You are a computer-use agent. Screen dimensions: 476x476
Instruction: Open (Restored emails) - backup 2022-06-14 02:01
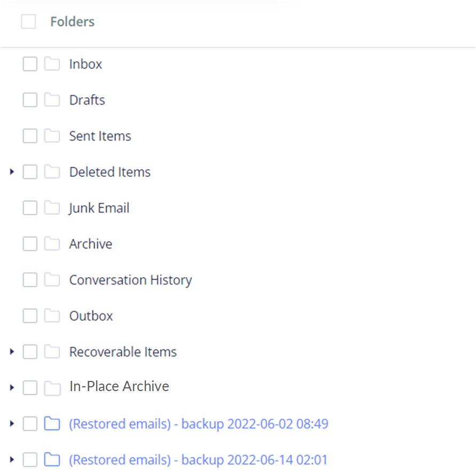click(198, 459)
